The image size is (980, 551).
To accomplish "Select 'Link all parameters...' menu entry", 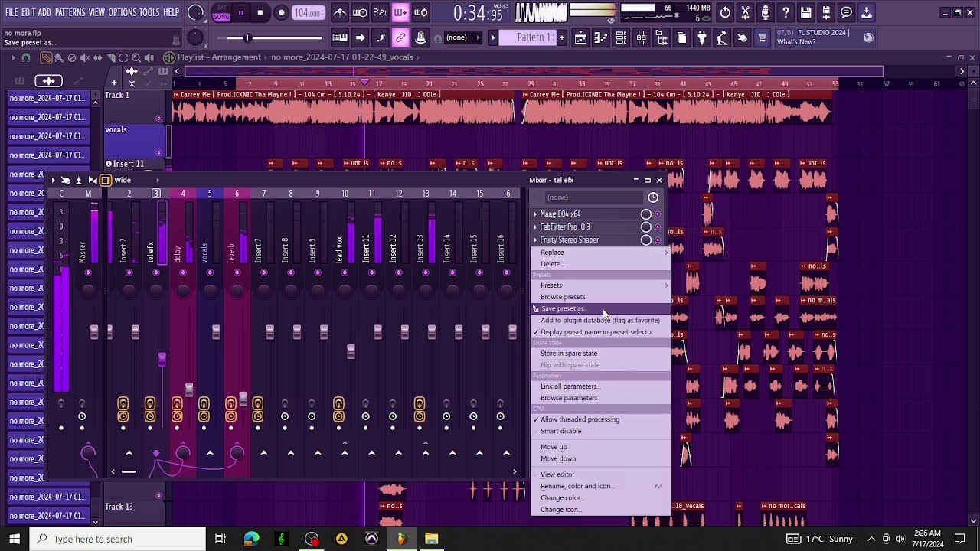I will tap(600, 386).
